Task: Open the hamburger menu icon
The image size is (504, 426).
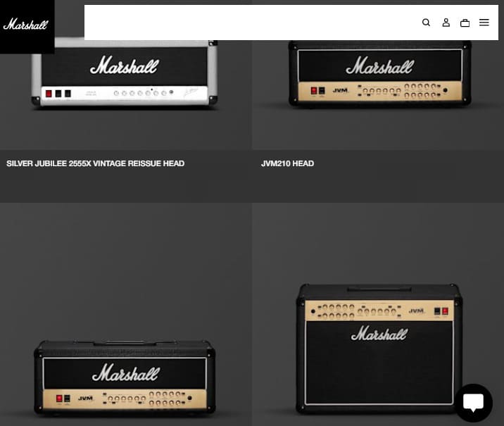Action: 484,23
